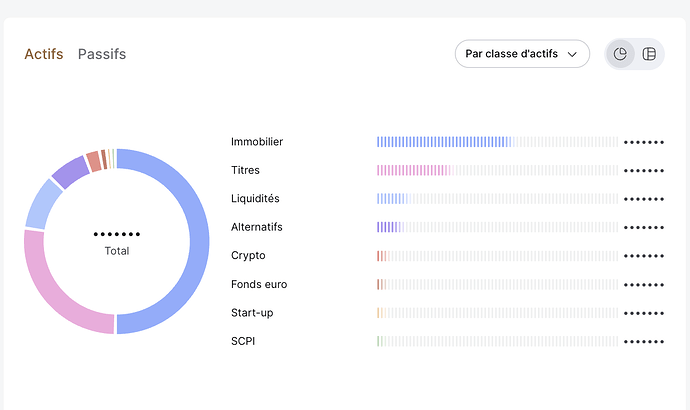
Task: Select the table view icon
Action: pyautogui.click(x=649, y=54)
